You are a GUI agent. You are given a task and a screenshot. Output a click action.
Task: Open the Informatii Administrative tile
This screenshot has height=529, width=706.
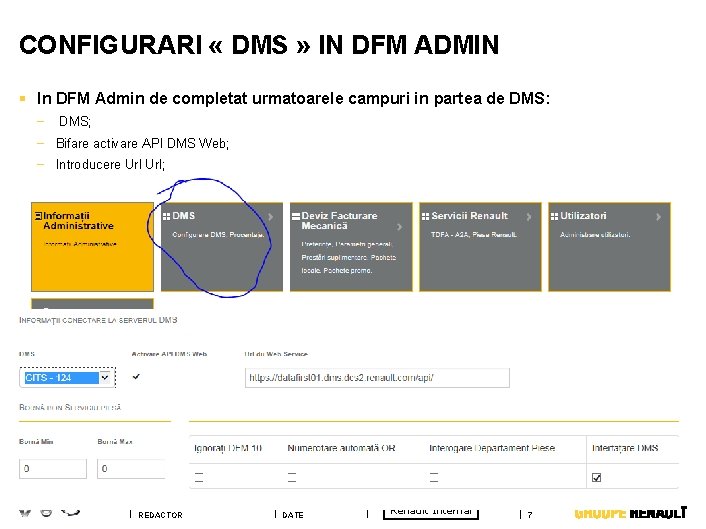pos(92,247)
